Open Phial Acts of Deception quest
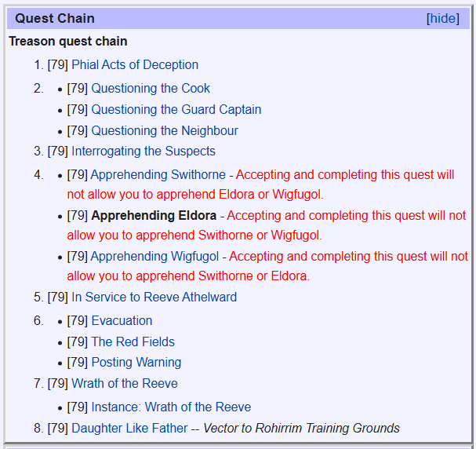476x449 pixels. [135, 64]
